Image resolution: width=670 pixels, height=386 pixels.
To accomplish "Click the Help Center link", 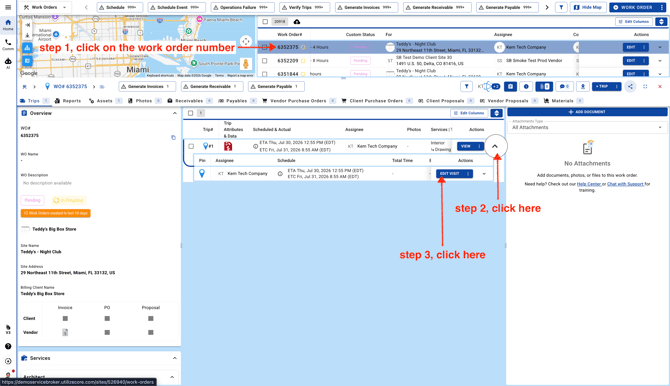I will (x=589, y=184).
